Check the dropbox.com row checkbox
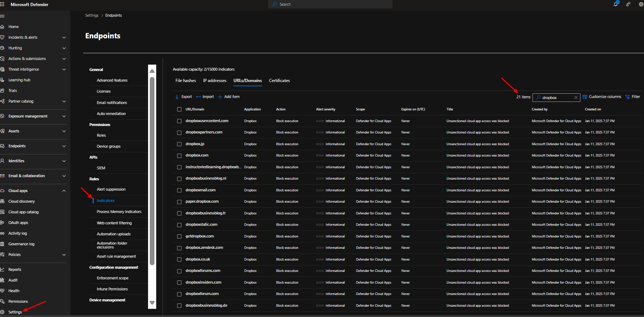The width and height of the screenshot is (644, 317). 179,155
